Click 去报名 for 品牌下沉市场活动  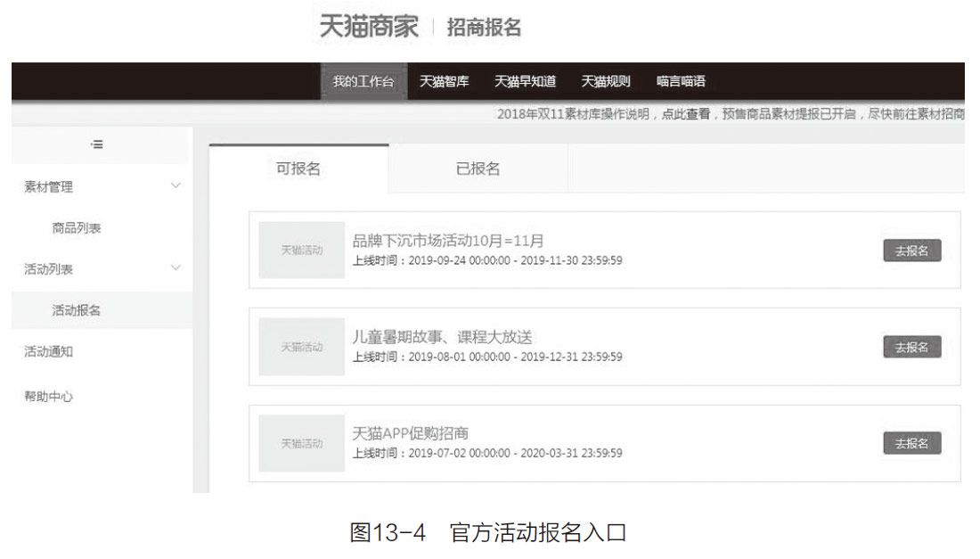911,251
